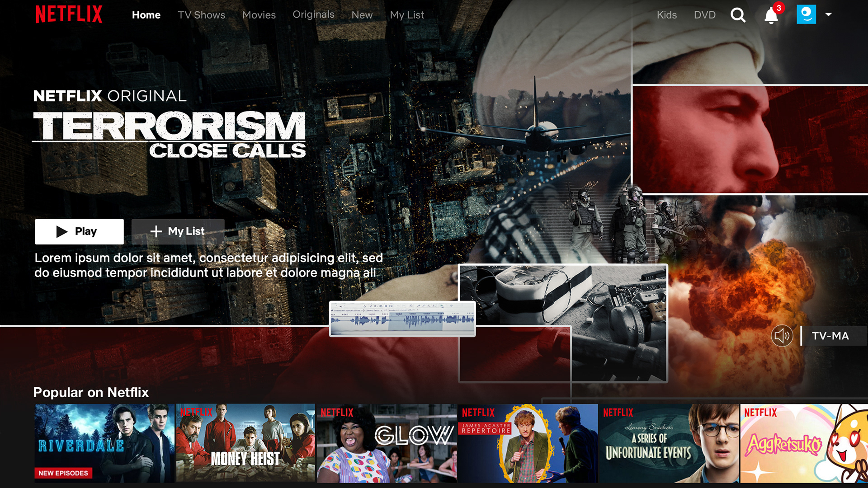Click the Lorem ipsum synopsis text
The image size is (868, 488).
pyautogui.click(x=208, y=265)
